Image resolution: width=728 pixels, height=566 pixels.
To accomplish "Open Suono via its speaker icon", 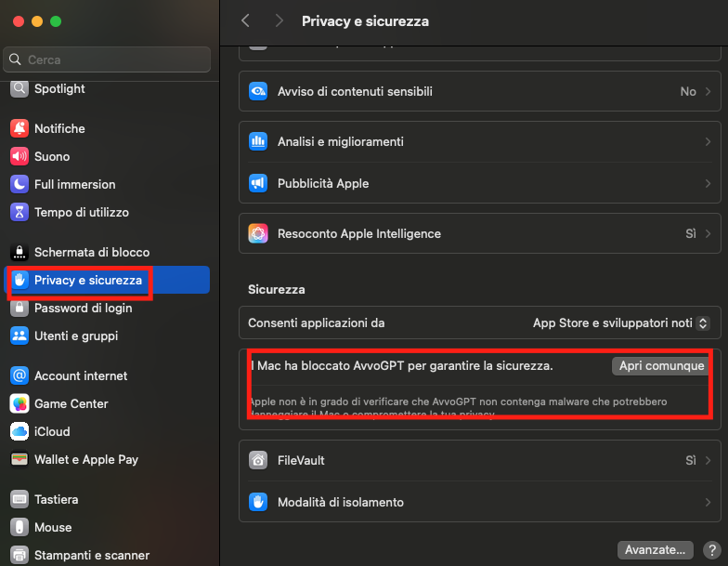I will tap(19, 156).
